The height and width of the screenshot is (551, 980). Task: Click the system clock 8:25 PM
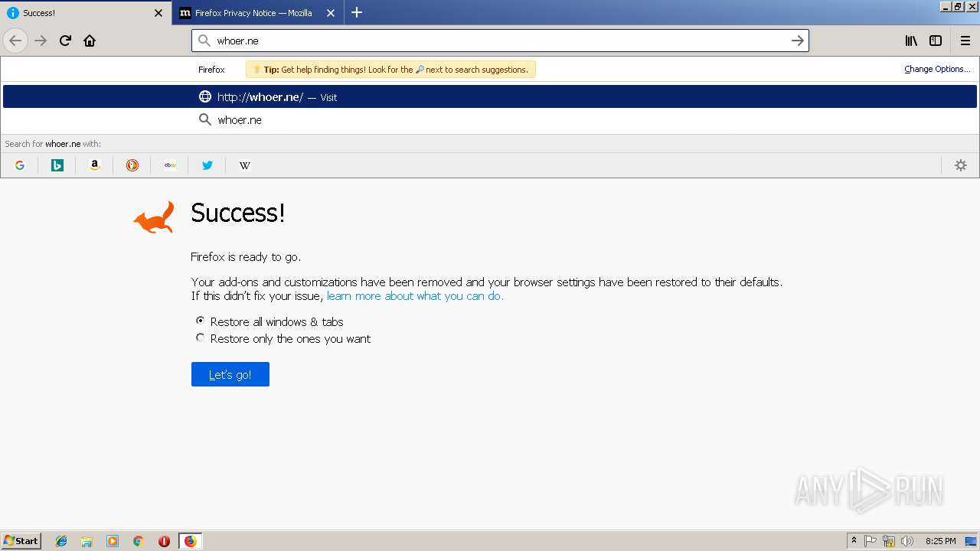[940, 541]
